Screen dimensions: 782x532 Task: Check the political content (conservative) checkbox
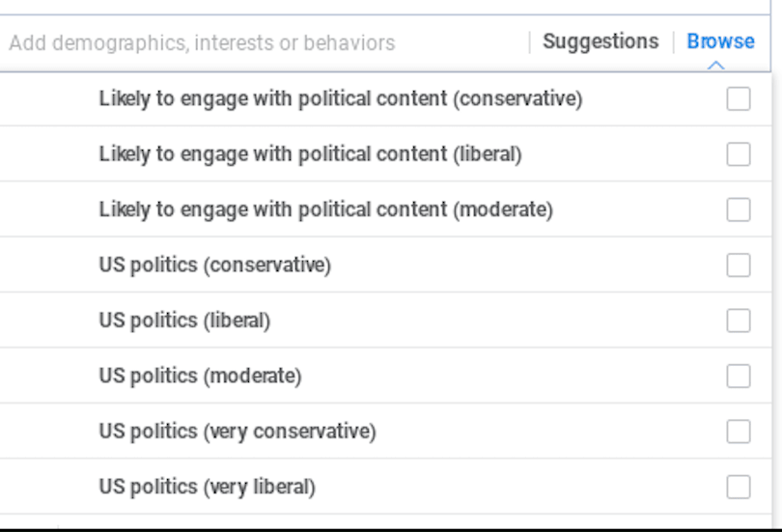tap(739, 98)
